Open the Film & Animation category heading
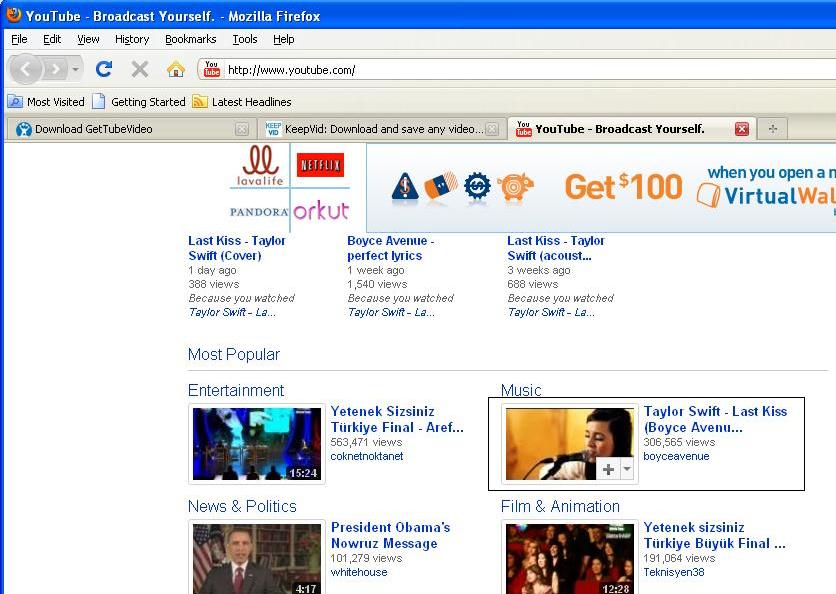Image resolution: width=836 pixels, height=594 pixels. 560,506
